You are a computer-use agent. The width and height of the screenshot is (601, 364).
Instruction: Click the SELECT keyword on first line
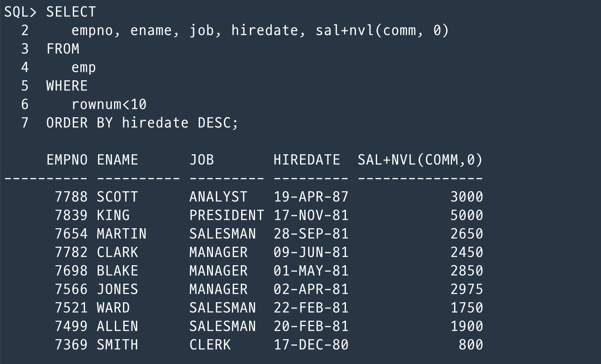coord(71,12)
